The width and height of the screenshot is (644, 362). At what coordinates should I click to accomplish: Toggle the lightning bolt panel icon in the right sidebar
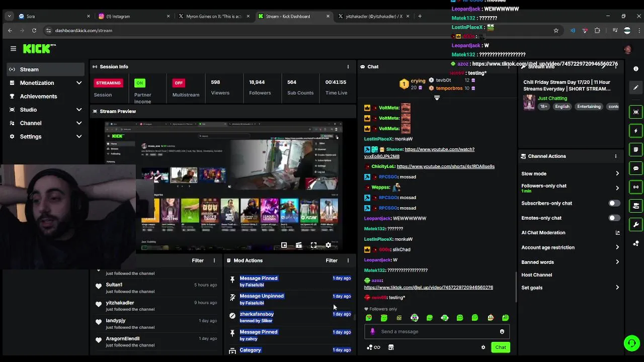[636, 131]
